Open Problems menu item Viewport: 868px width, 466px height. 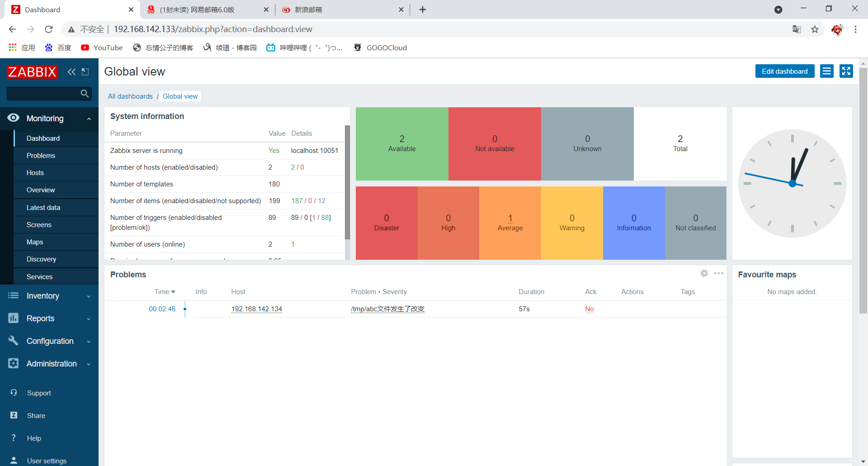pos(56,155)
